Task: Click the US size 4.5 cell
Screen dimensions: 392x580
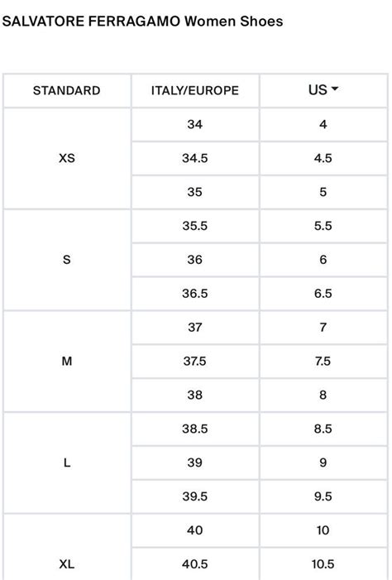Action: (x=323, y=158)
